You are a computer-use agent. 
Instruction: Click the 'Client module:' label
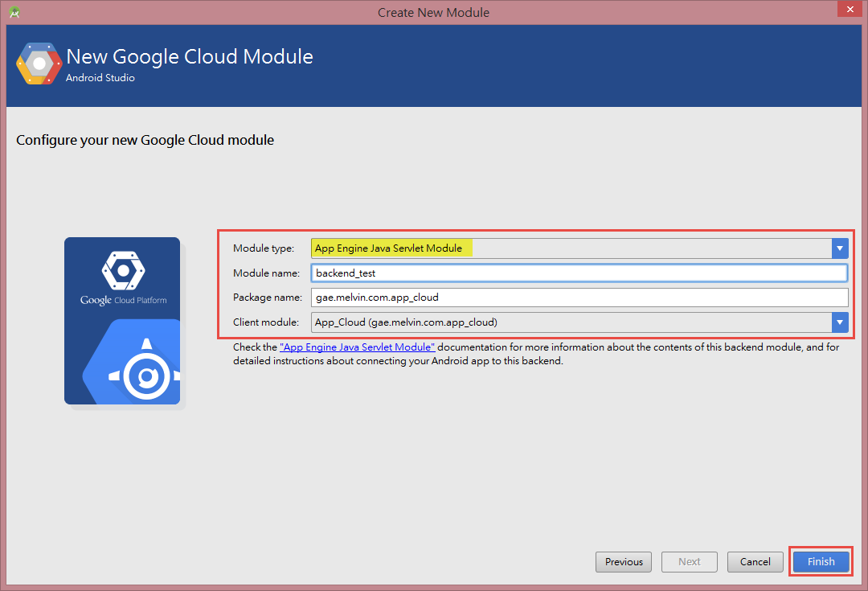[266, 322]
